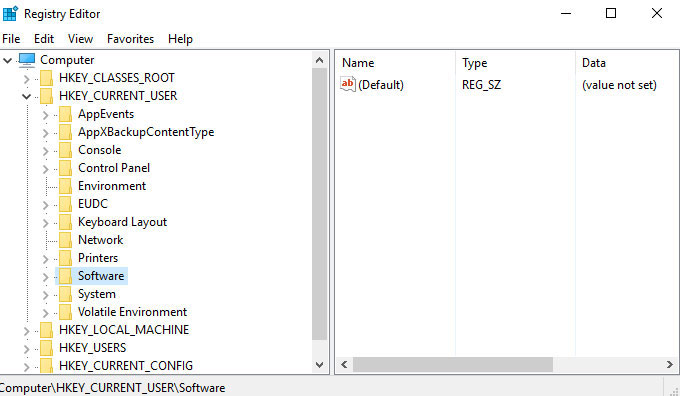Screen dimensions: 680x396
Task: Click the tree pane vertical scrollbar thumb
Action: click(x=320, y=204)
